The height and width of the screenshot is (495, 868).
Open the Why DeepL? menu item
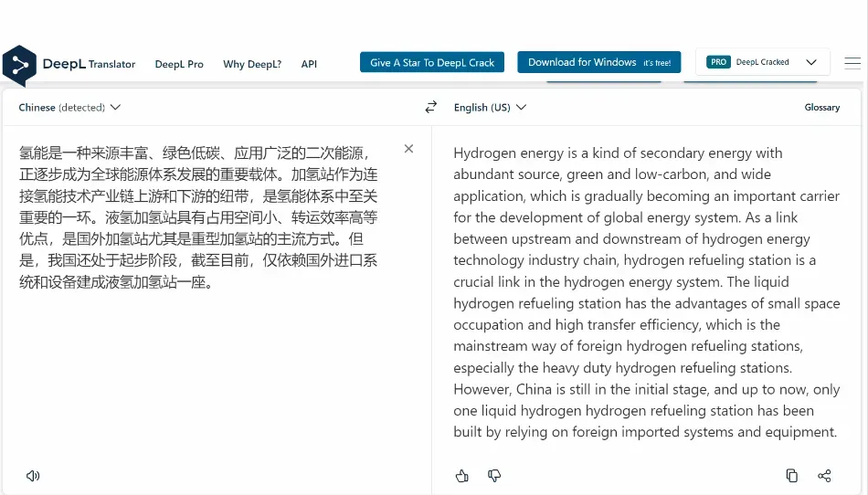[252, 64]
